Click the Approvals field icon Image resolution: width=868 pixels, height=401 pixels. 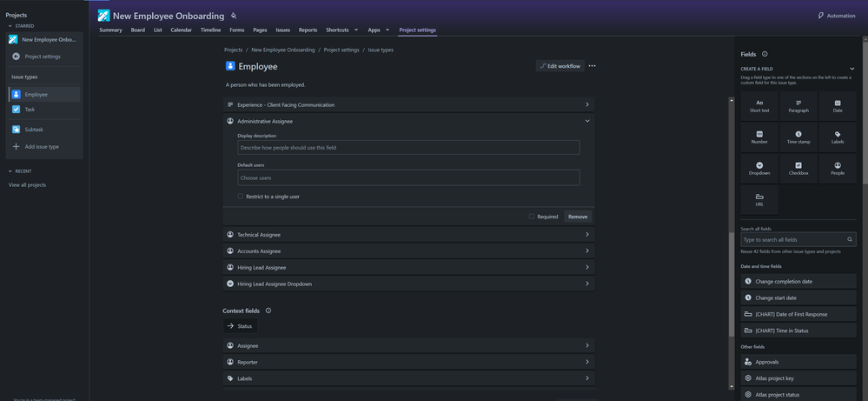click(x=748, y=362)
